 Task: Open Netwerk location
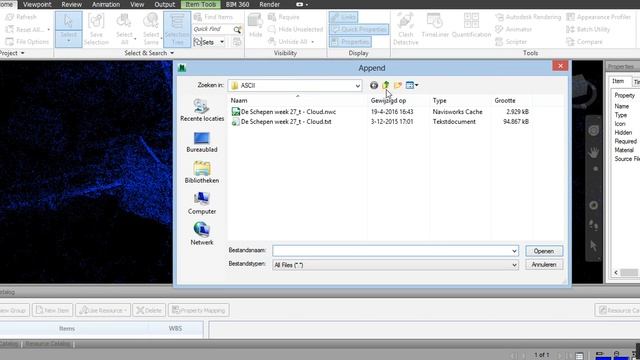[202, 234]
